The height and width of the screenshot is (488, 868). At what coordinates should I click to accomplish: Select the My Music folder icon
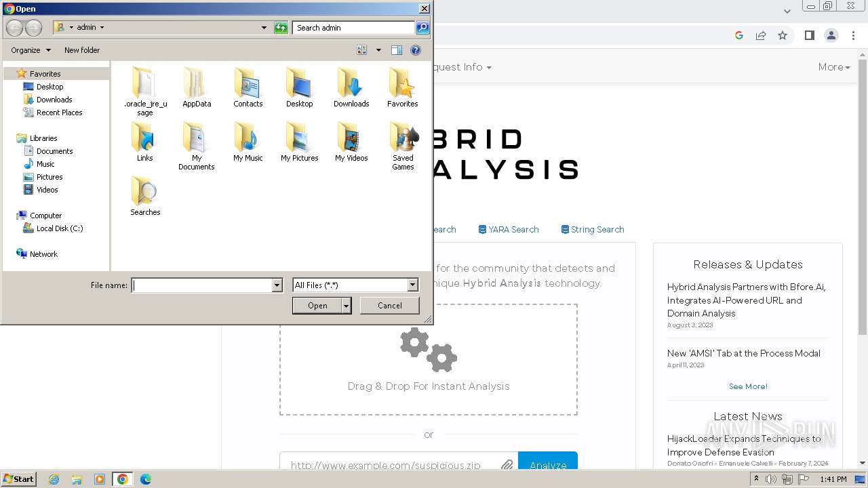pyautogui.click(x=248, y=141)
